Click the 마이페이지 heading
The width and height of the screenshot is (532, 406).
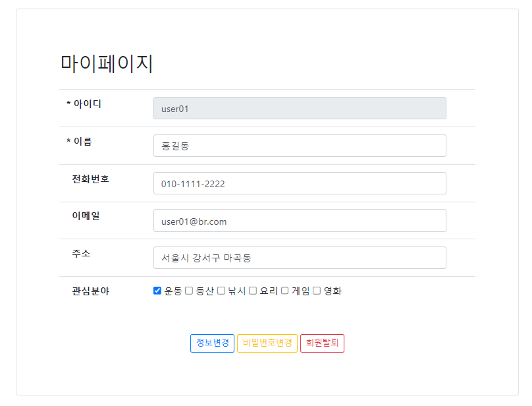(x=107, y=63)
